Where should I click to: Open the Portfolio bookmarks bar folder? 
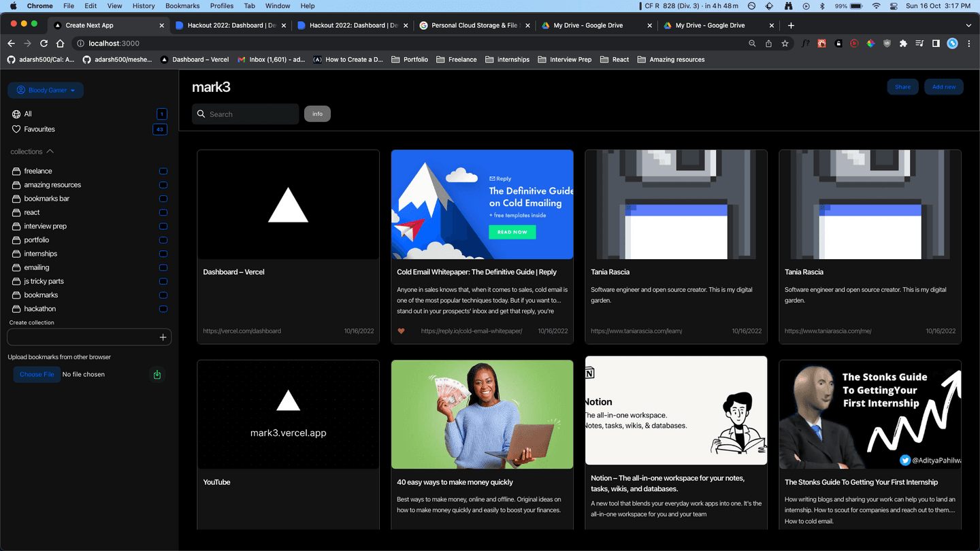(410, 59)
